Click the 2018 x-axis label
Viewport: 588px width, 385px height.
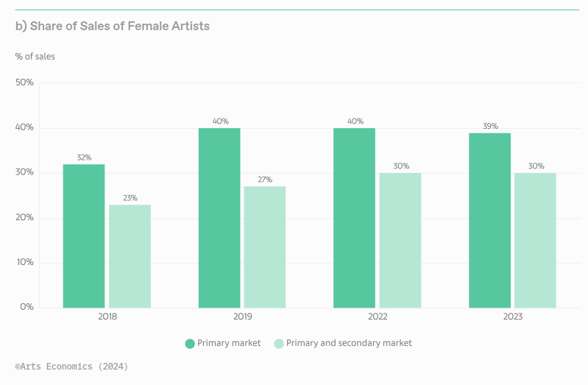point(107,317)
